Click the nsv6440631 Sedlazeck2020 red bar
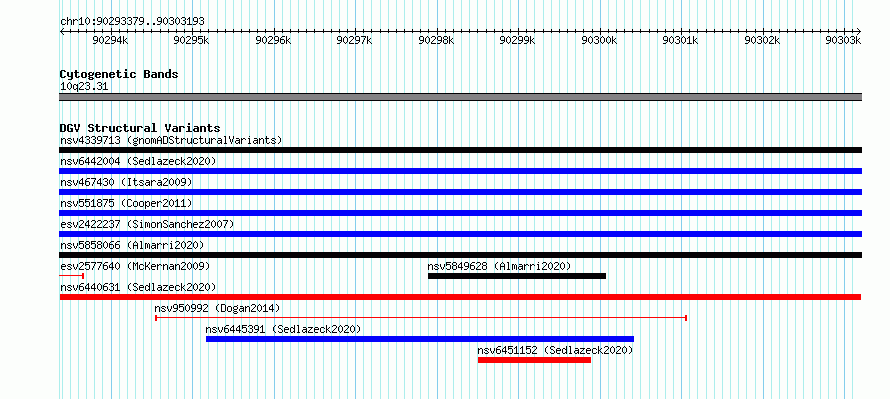Image resolution: width=890 pixels, height=399 pixels. (x=460, y=297)
